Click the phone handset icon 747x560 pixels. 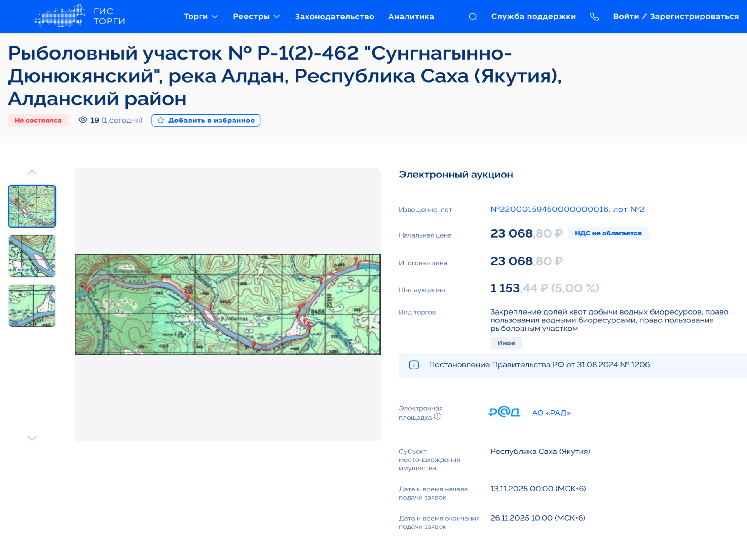coord(594,17)
